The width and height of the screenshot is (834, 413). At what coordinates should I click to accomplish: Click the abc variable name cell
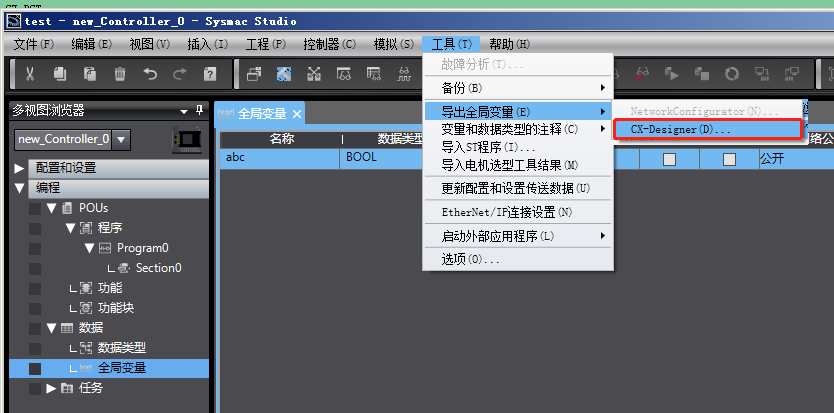click(x=279, y=159)
